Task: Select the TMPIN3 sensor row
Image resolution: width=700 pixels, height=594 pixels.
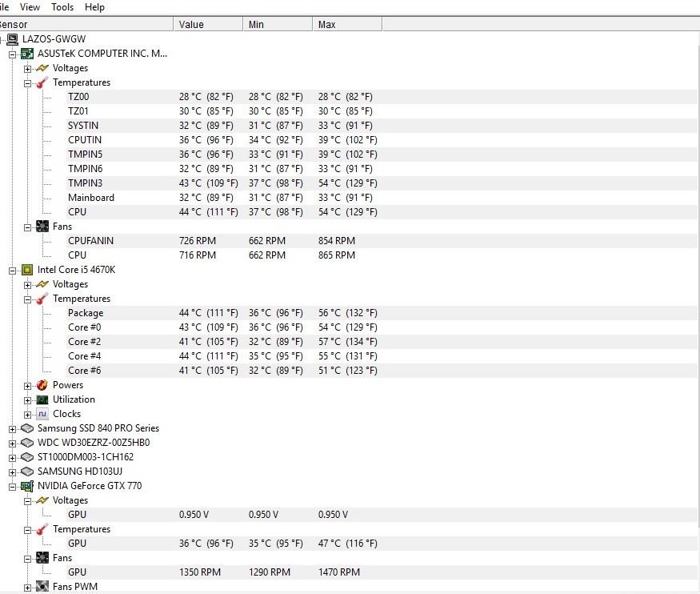Action: (382, 183)
